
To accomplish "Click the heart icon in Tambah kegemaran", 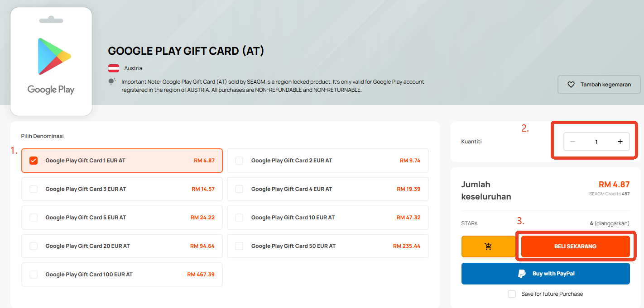I will [x=571, y=85].
